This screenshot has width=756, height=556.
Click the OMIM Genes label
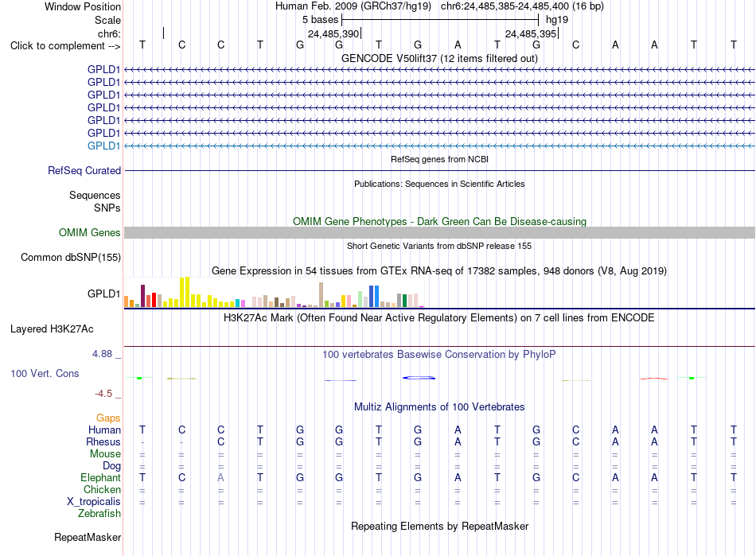point(90,233)
